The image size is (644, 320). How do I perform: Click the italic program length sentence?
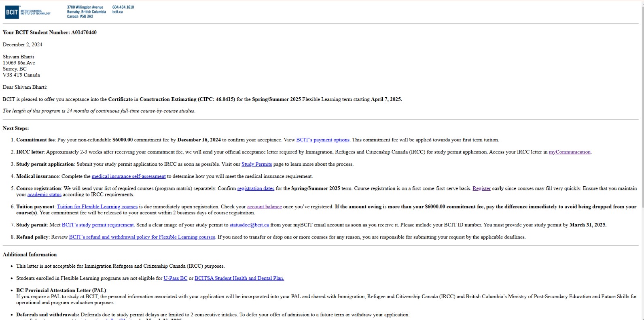point(99,111)
